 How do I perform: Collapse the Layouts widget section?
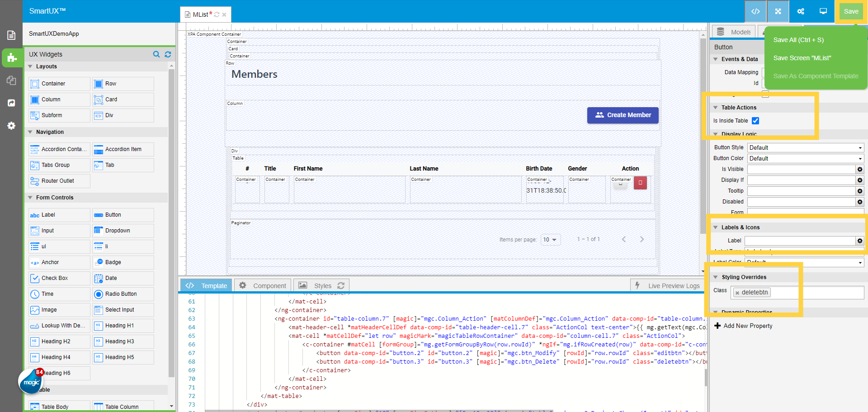point(30,66)
